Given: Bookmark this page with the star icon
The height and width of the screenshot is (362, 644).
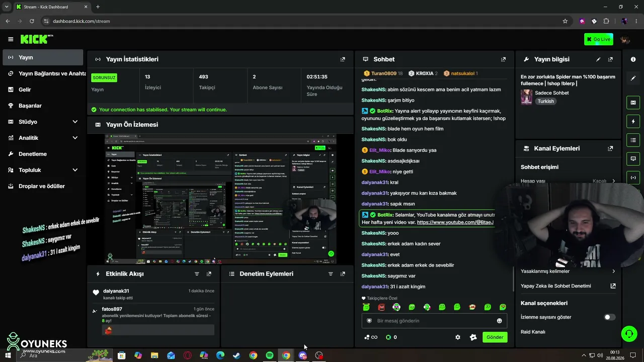Looking at the screenshot, I should (x=565, y=21).
